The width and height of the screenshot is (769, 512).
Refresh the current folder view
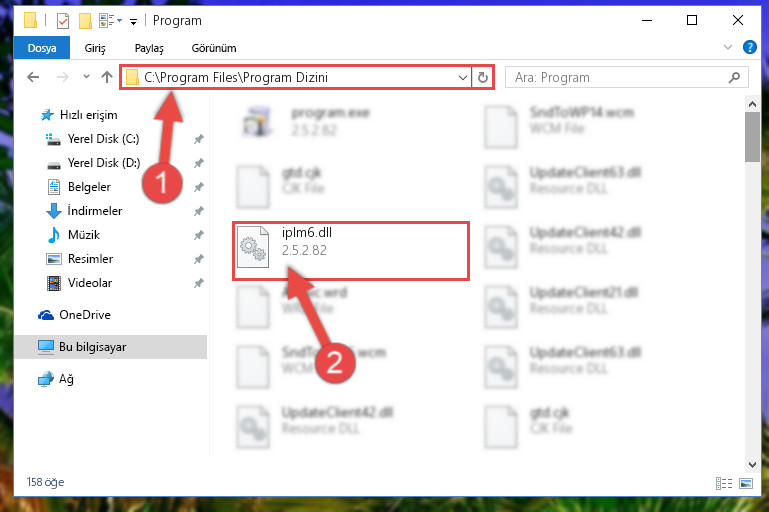coord(483,77)
